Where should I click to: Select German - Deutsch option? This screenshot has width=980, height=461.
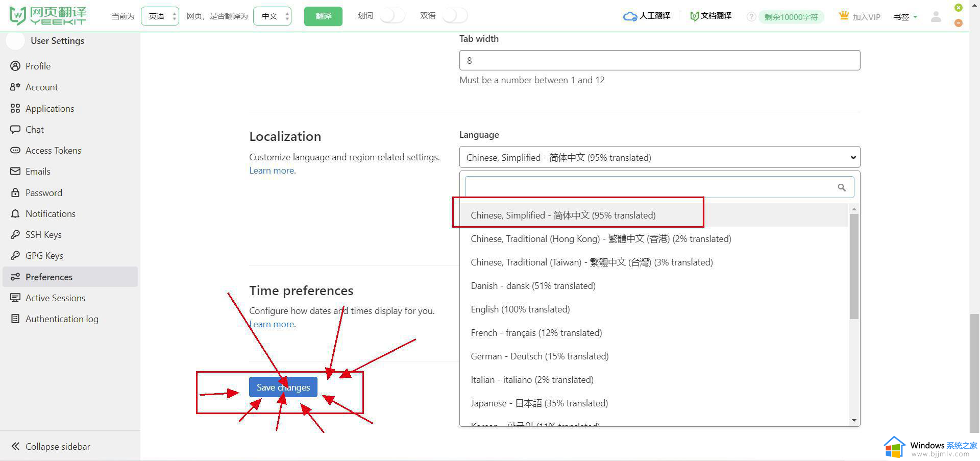[x=654, y=356]
